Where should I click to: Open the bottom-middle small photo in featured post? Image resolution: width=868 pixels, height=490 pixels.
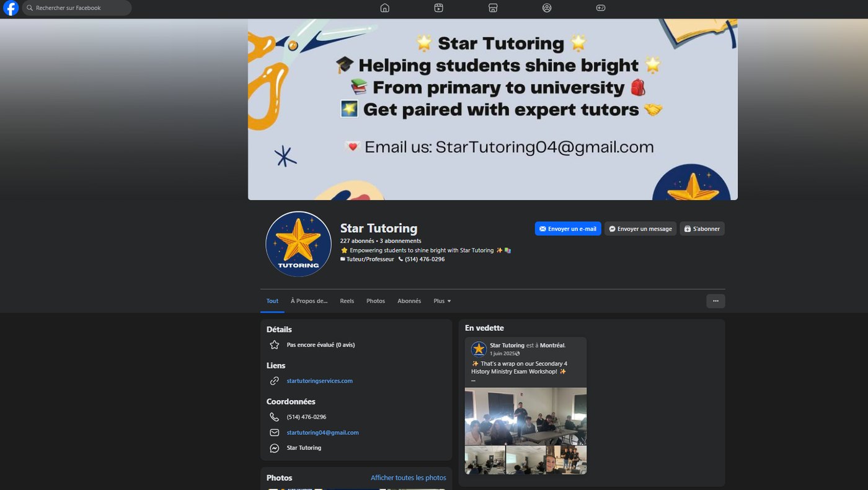(526, 460)
